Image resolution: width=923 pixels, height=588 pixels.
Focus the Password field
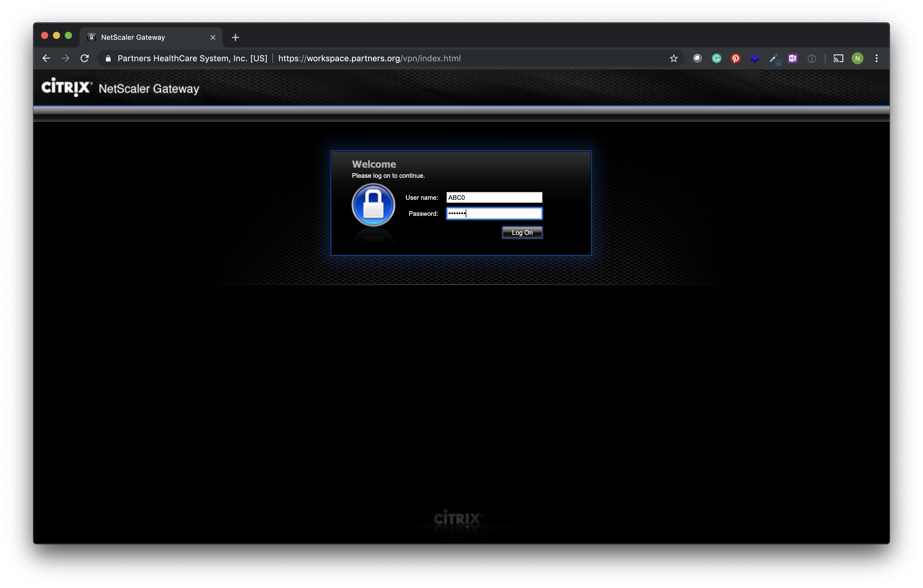coord(494,213)
